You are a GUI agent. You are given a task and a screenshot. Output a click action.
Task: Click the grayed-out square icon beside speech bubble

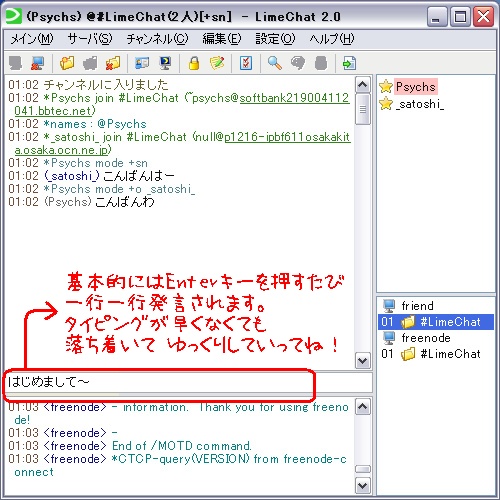(321, 63)
